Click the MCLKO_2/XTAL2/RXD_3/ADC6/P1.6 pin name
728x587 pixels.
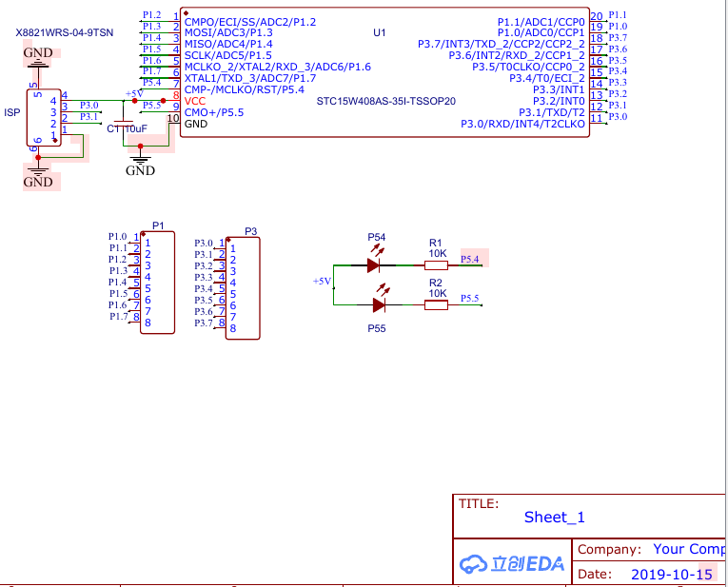278,67
